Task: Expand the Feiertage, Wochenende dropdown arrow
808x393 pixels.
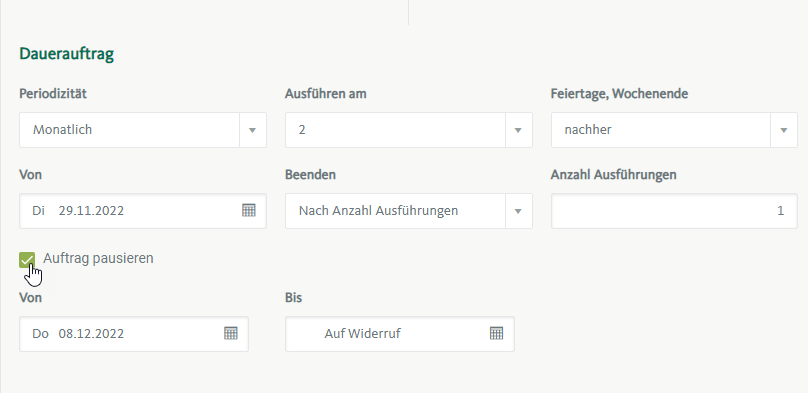Action: 784,130
